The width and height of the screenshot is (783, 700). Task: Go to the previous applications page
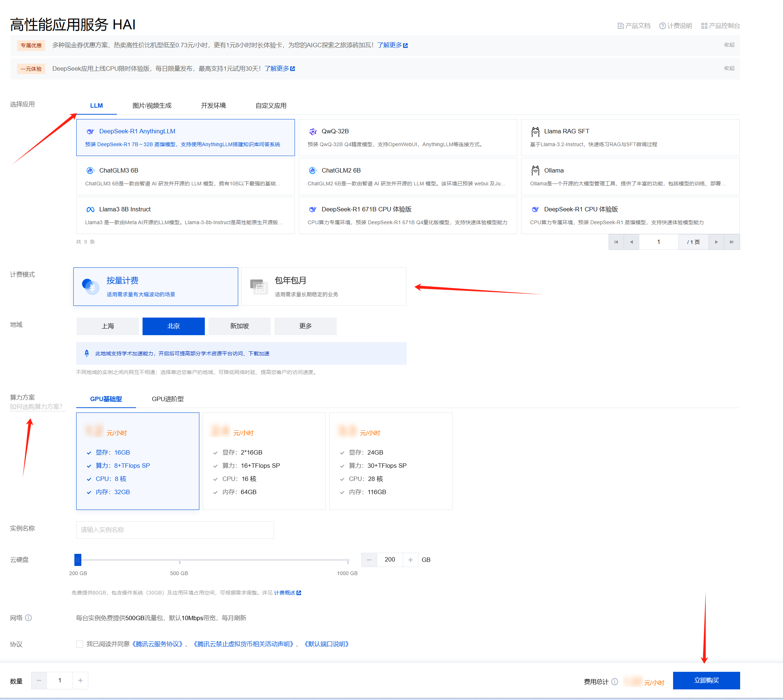(631, 242)
